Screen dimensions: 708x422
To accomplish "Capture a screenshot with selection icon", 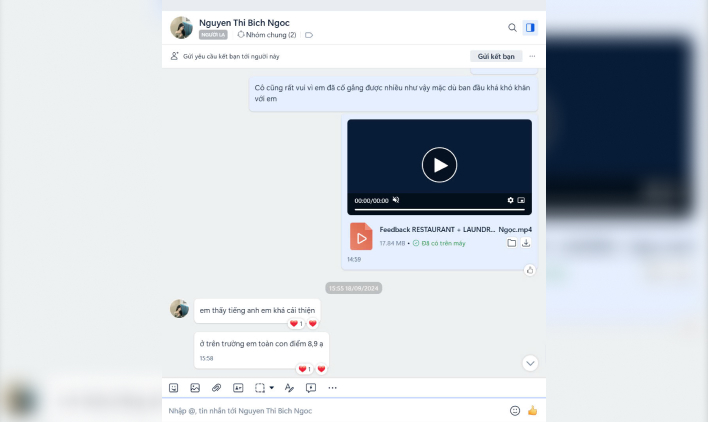I will [260, 388].
